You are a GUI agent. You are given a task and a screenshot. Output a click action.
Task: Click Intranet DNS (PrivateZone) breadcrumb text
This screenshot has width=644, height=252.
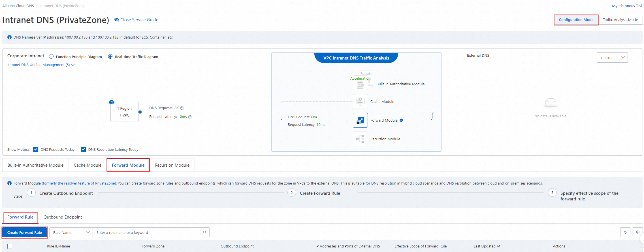click(x=62, y=6)
